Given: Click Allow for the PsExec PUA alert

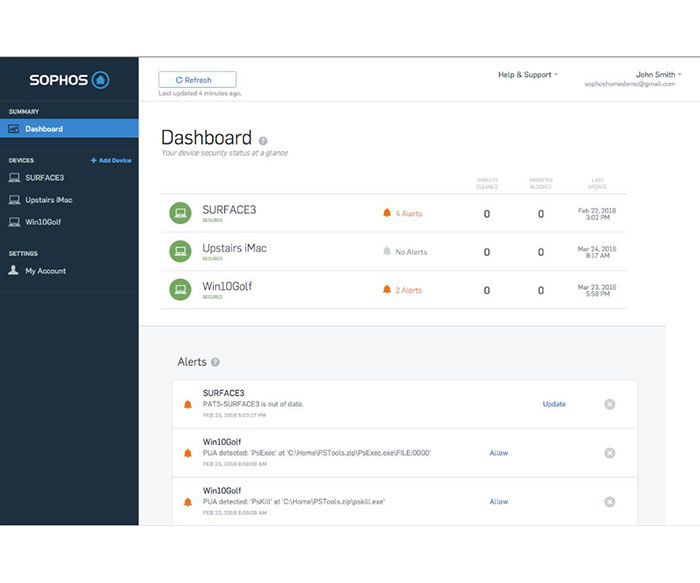Looking at the screenshot, I should [499, 453].
